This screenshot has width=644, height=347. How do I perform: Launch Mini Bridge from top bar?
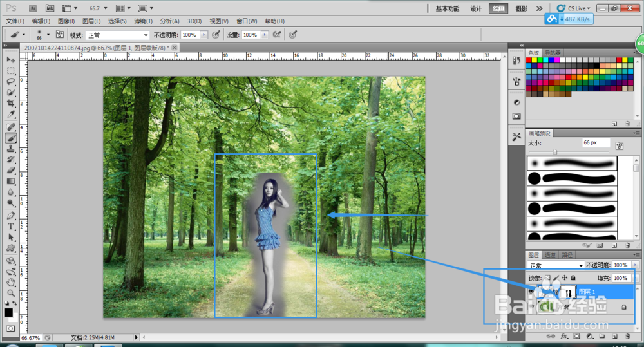[x=50, y=8]
